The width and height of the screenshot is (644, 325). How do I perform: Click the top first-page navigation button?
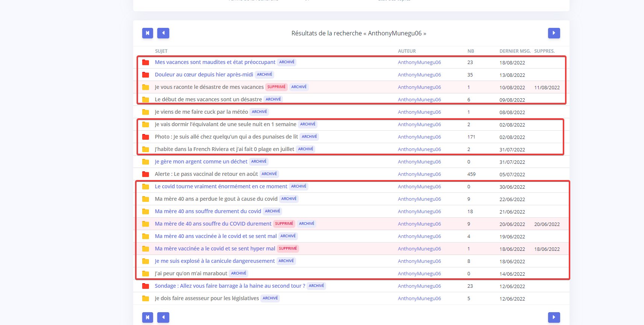147,33
